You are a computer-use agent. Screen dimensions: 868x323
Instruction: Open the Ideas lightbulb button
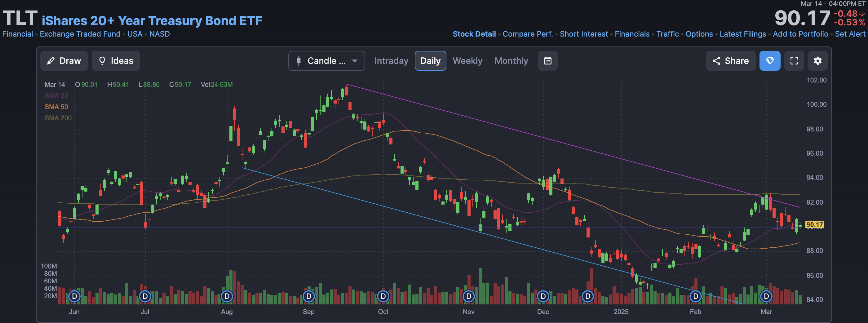[116, 61]
